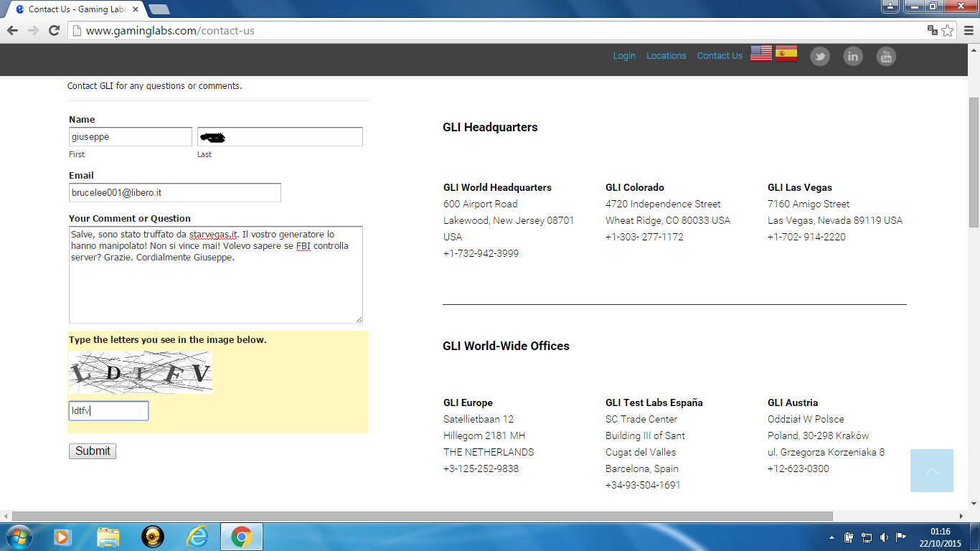Click the address bar URL
The image size is (980, 551).
pyautogui.click(x=170, y=31)
